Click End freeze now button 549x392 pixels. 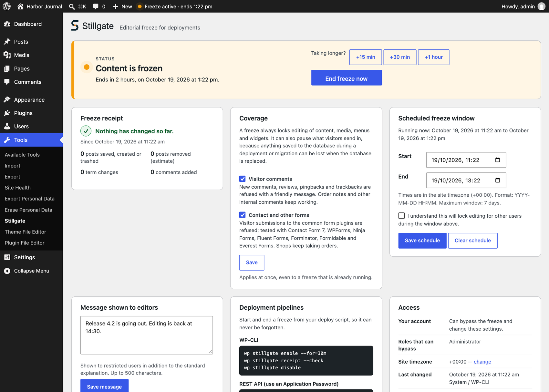(347, 78)
